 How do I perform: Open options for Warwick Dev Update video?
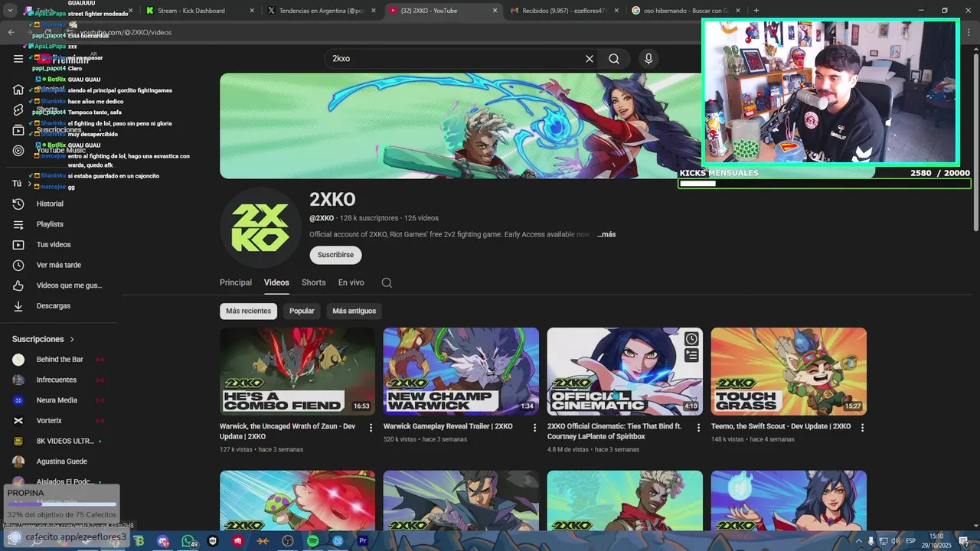[371, 428]
